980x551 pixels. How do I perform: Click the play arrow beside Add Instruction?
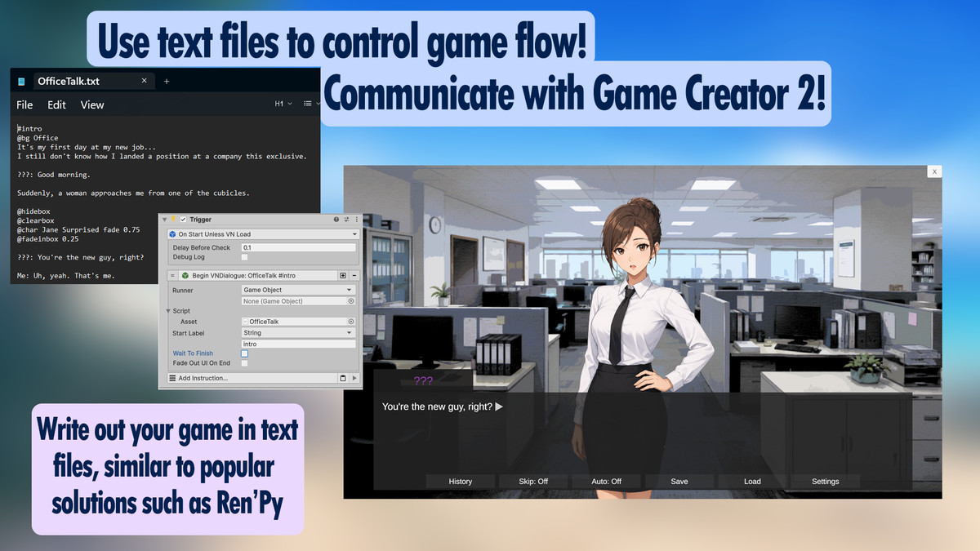point(354,378)
